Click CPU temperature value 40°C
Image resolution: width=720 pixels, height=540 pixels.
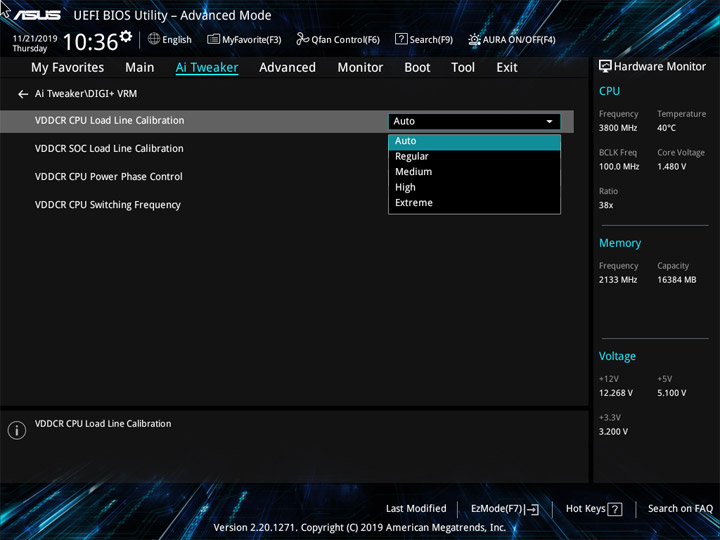click(x=666, y=128)
